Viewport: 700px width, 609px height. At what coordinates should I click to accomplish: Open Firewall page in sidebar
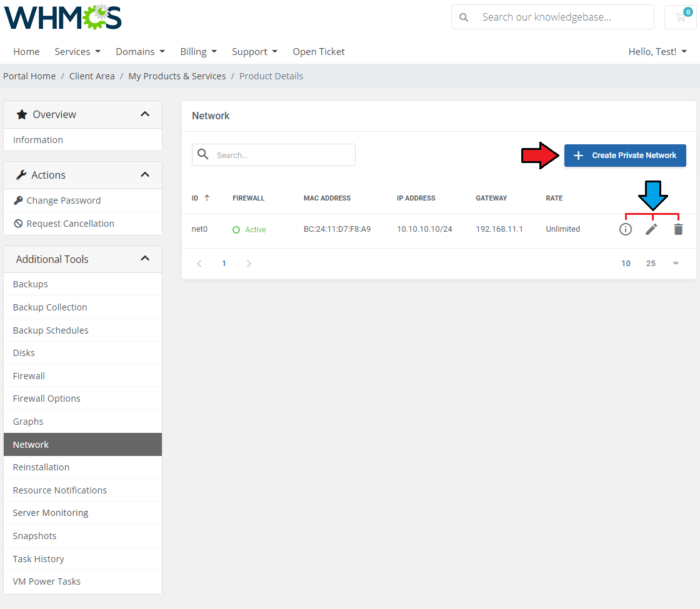(82, 376)
